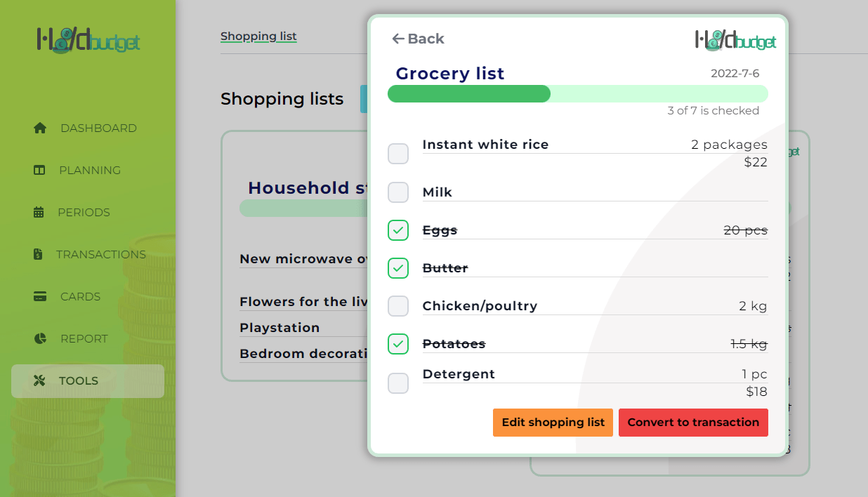Click the Convert to transaction button
This screenshot has height=497, width=868.
click(693, 422)
